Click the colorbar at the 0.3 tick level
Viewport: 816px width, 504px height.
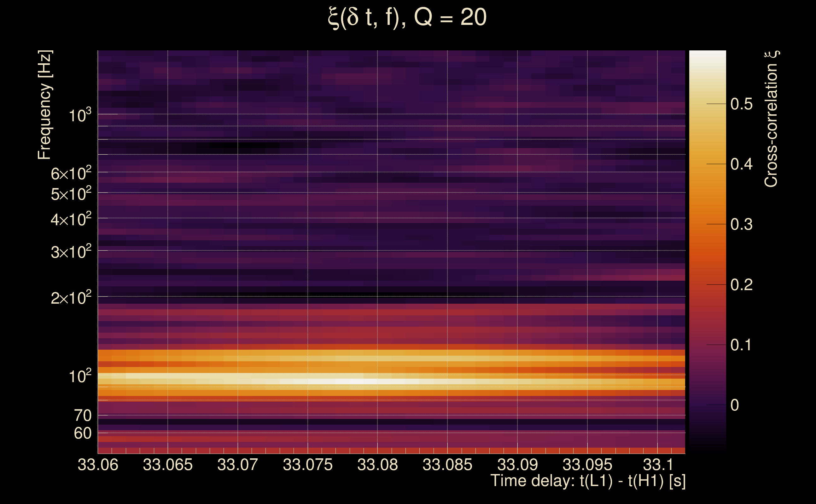tap(707, 224)
